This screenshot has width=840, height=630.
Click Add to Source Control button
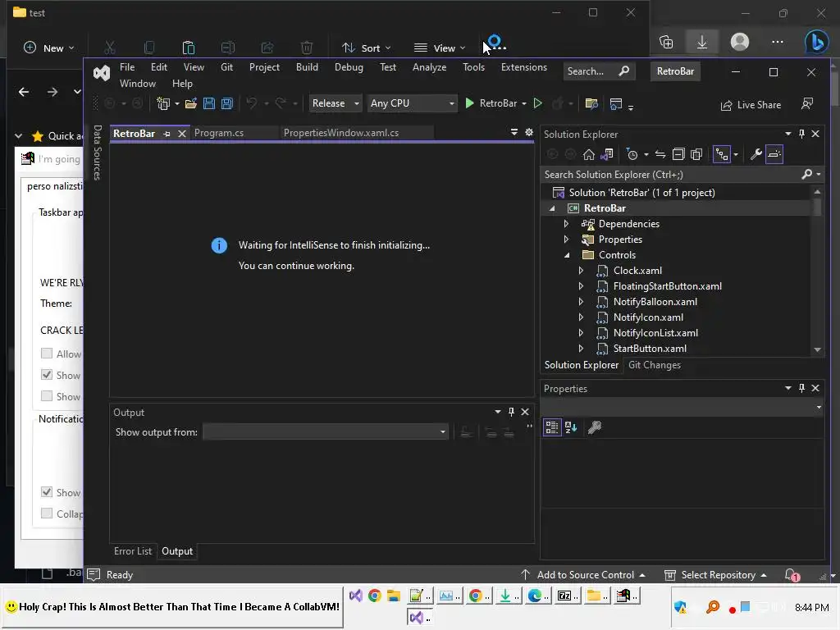click(583, 575)
